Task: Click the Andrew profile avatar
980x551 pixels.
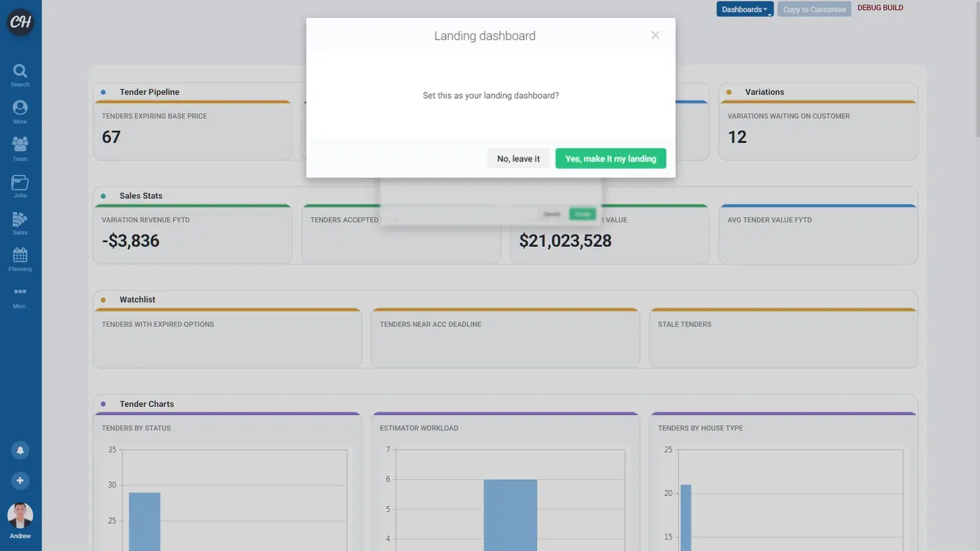Action: click(x=20, y=516)
